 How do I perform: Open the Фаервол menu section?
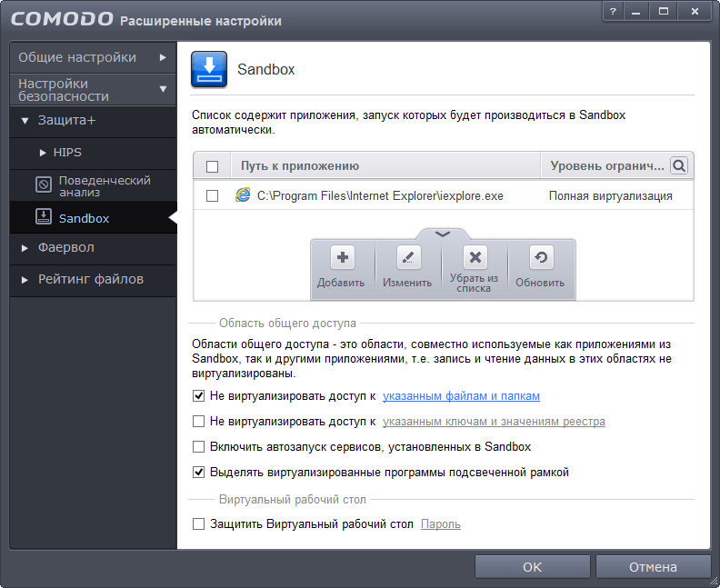pos(93,248)
